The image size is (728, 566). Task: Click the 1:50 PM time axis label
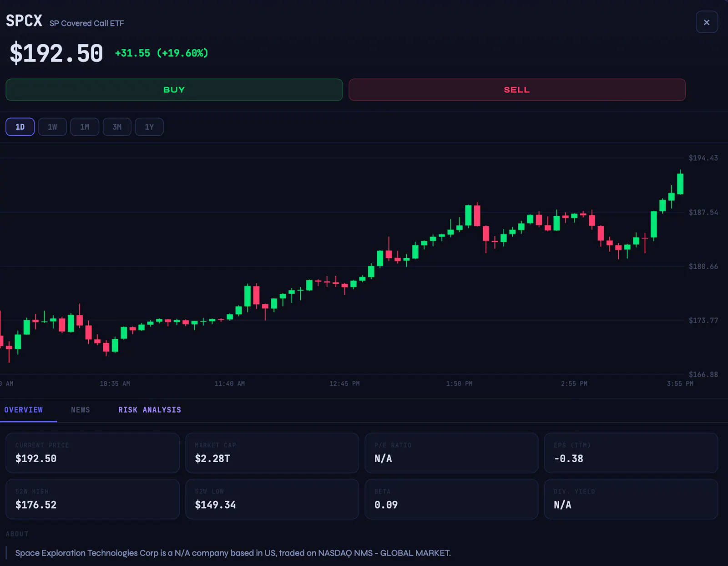459,384
